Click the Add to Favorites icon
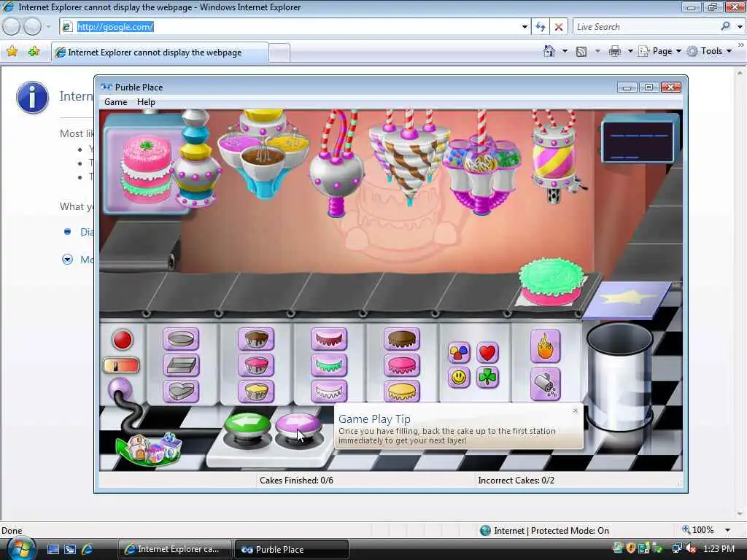This screenshot has height=560, width=747. pyautogui.click(x=34, y=52)
